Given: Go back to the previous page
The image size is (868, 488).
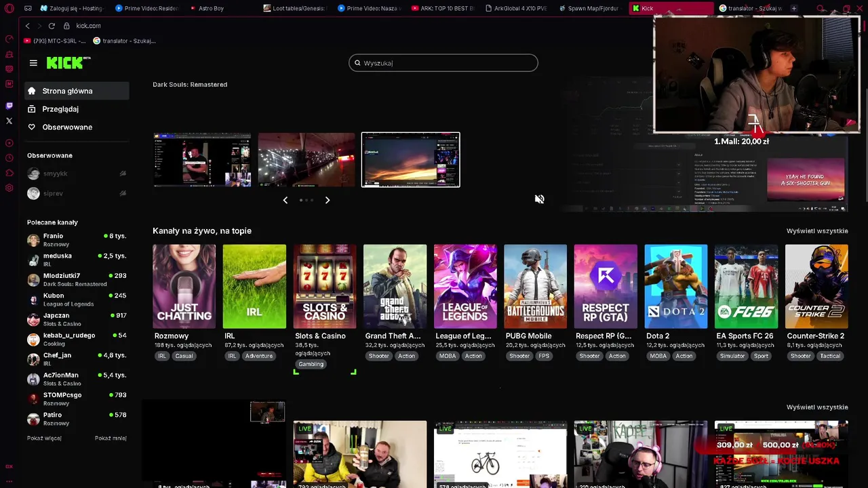Looking at the screenshot, I should (27, 26).
